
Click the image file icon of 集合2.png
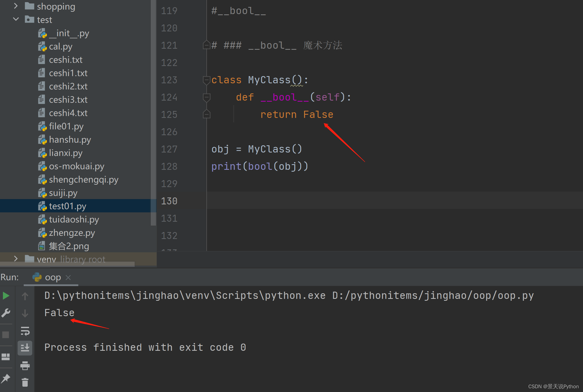click(42, 246)
